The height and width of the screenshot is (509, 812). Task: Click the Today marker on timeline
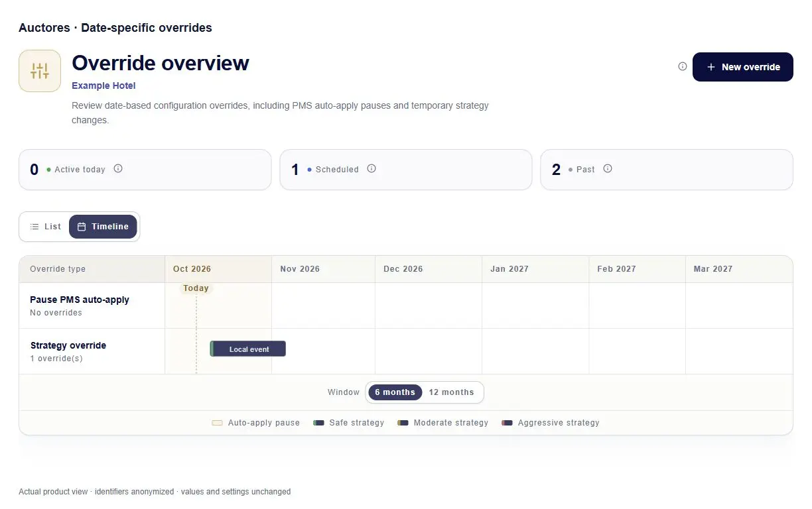[x=196, y=288]
